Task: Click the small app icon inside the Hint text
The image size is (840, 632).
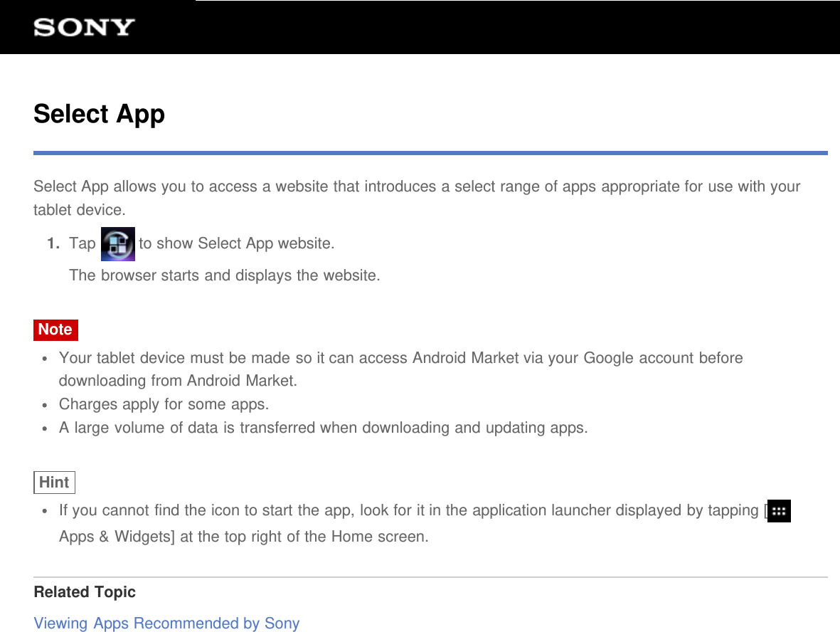Action: pos(779,511)
